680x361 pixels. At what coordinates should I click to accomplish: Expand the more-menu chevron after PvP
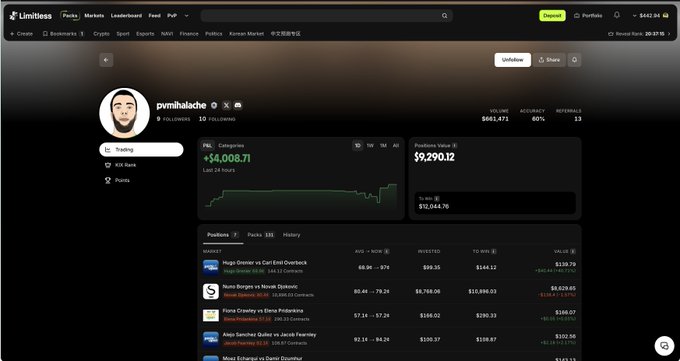coord(186,16)
